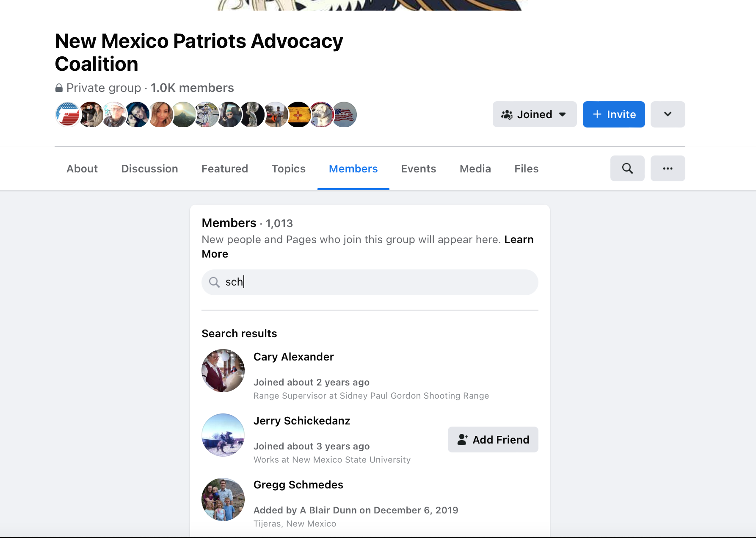This screenshot has height=538, width=756.
Task: Click the text Tijeras, New Mexico
Action: [295, 524]
